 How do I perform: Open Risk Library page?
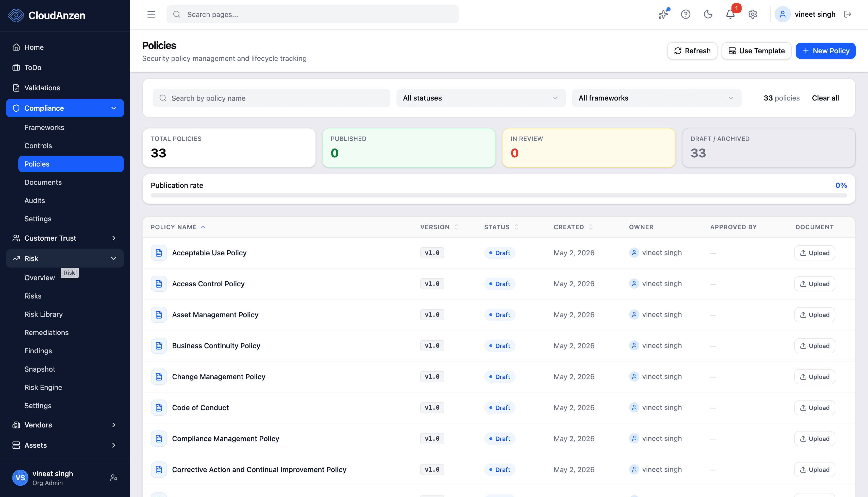click(71, 314)
